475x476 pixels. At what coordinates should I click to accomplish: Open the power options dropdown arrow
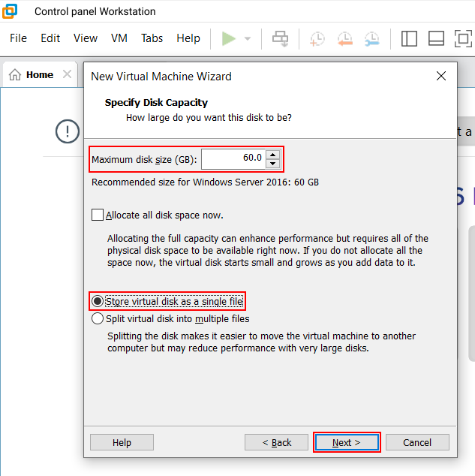248,38
